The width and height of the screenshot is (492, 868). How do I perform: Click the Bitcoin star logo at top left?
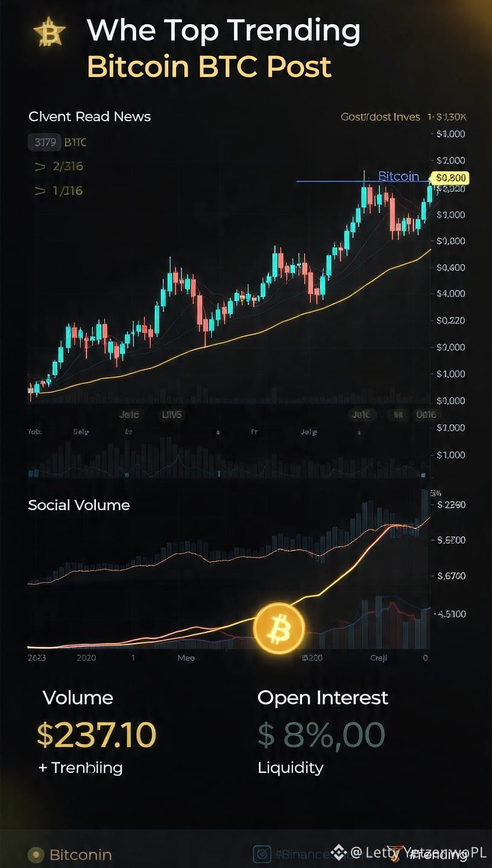coord(49,33)
